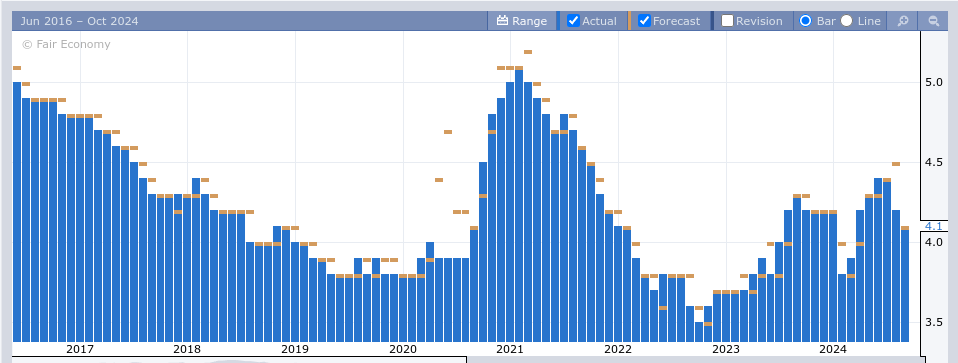Click the last bar for Oct 2024

click(x=905, y=286)
